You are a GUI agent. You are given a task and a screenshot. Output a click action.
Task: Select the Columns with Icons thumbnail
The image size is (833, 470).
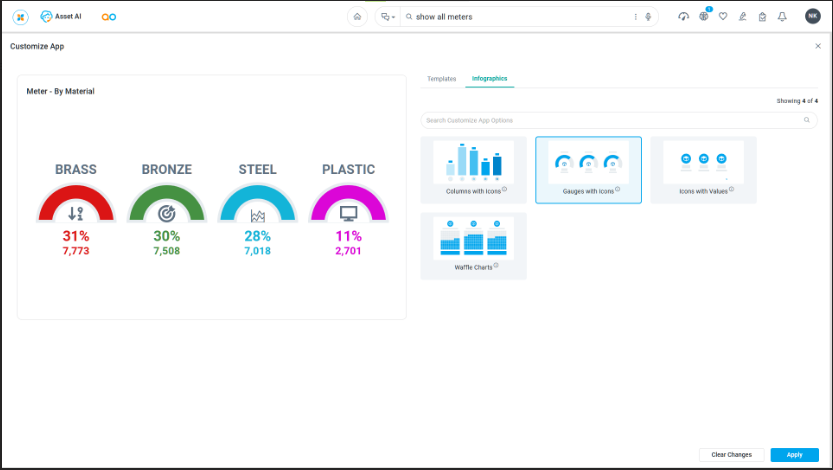tap(473, 168)
